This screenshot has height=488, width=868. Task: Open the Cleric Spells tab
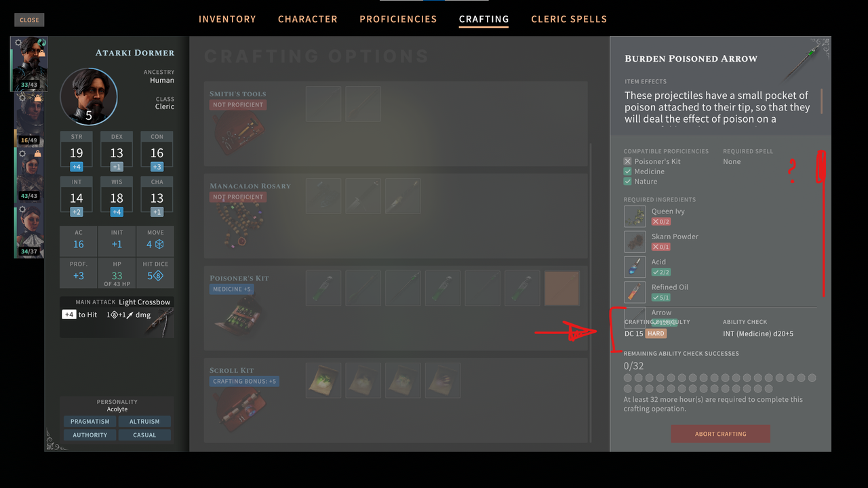[569, 19]
